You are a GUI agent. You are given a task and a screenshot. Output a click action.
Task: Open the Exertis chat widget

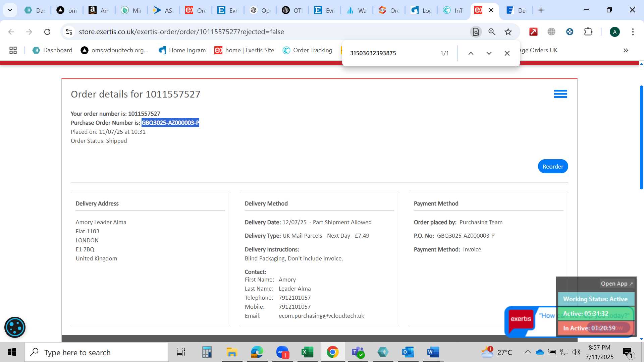(521, 319)
